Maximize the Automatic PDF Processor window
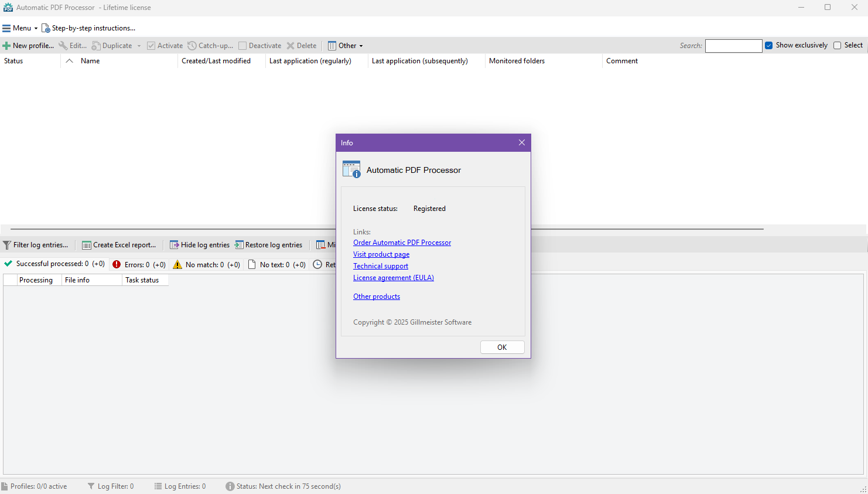This screenshot has height=494, width=868. click(828, 8)
